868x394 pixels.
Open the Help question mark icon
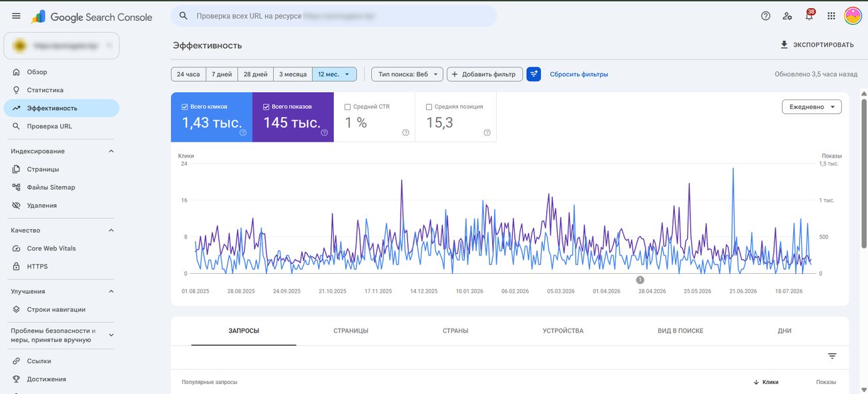pyautogui.click(x=766, y=16)
